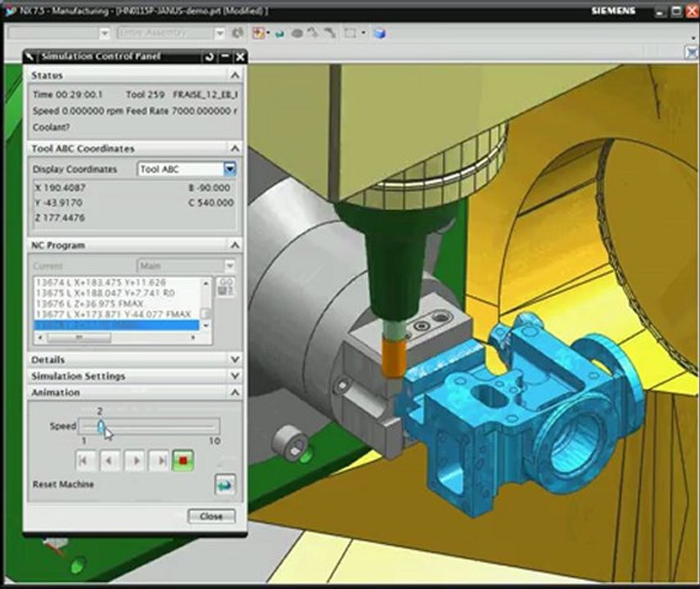Click the reset icon in Simulation Control Panel title
700x589 pixels.
click(210, 56)
